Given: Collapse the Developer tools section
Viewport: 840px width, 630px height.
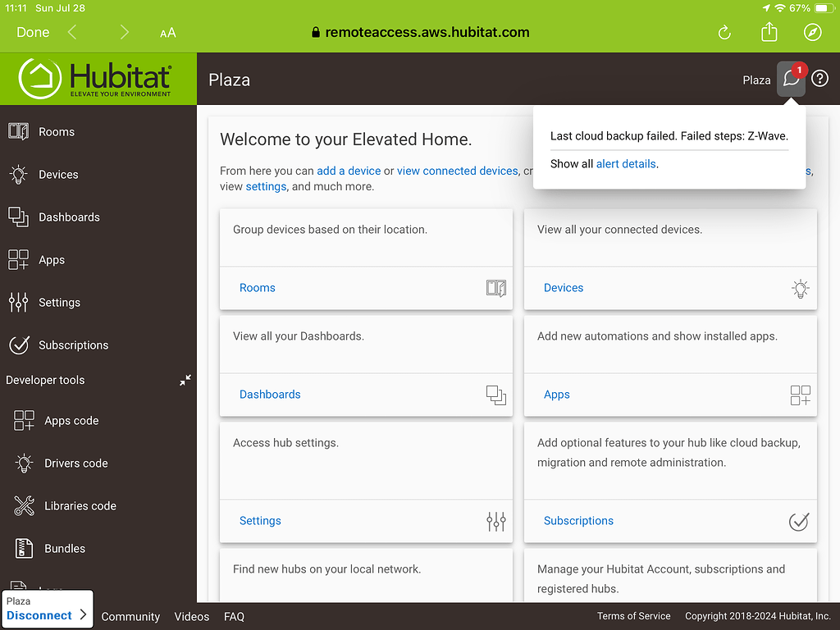Looking at the screenshot, I should click(185, 380).
